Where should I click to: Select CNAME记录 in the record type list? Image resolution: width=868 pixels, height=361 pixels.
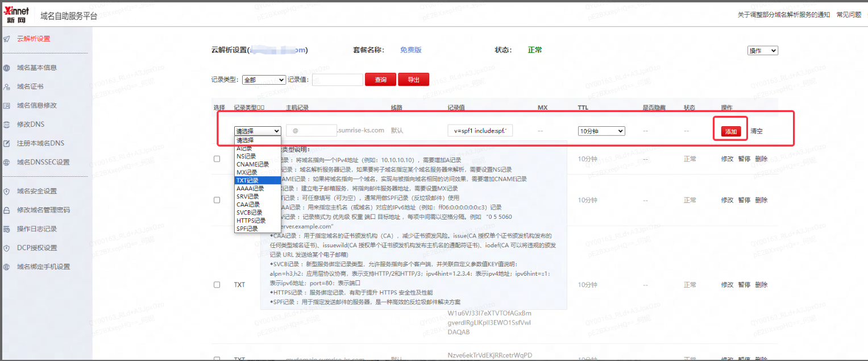[253, 164]
